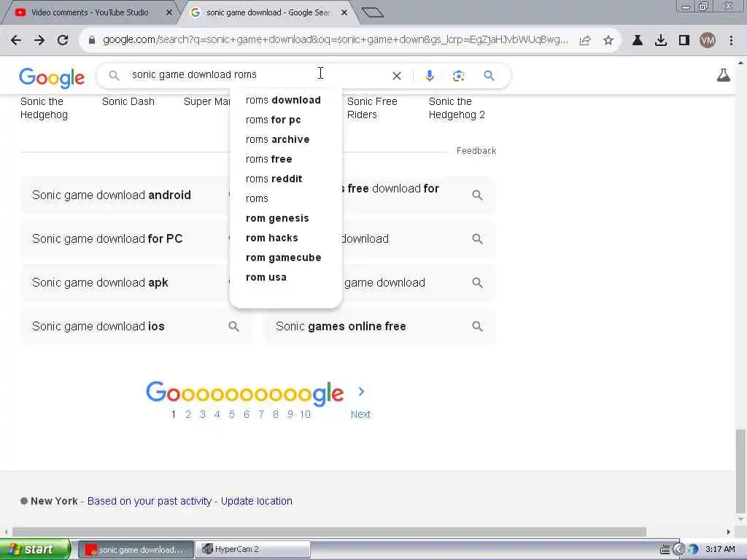The image size is (747, 560).
Task: Open Sonic the Hedgehog card
Action: pyautogui.click(x=44, y=108)
